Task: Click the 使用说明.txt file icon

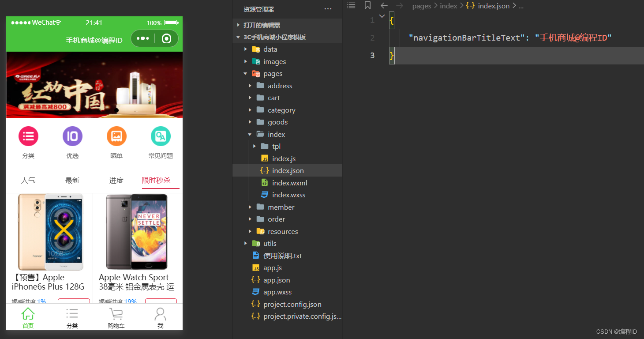Action: point(256,256)
